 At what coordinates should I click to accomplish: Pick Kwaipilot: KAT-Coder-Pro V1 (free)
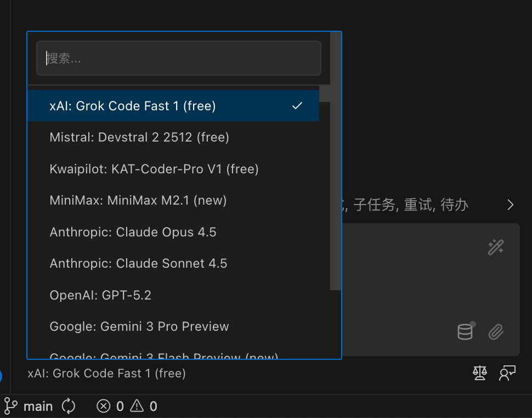coord(173,169)
